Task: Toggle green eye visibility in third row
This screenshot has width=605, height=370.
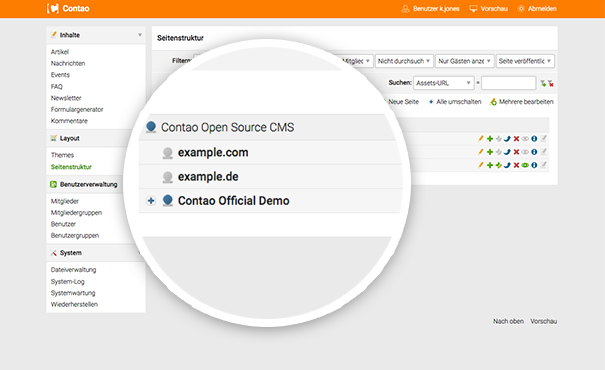Action: click(x=525, y=165)
